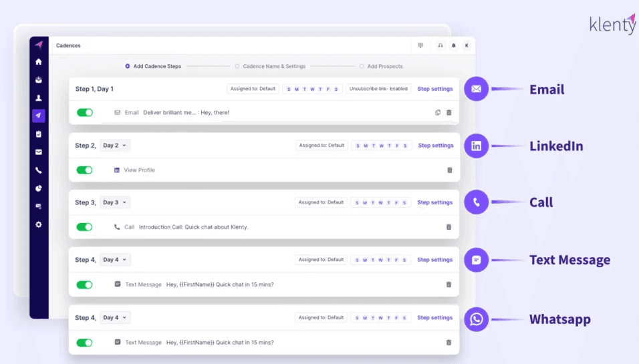Click 'Introduction Call: Quick chat about Klenty.' text
639x364 pixels.
(x=194, y=227)
